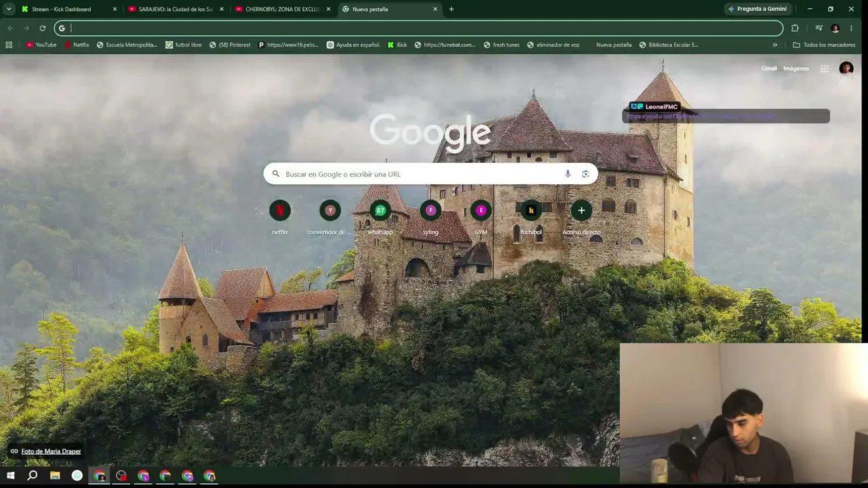Screen dimensions: 868x488
Task: Switch to the SARAJEVO video tab
Action: (177, 9)
